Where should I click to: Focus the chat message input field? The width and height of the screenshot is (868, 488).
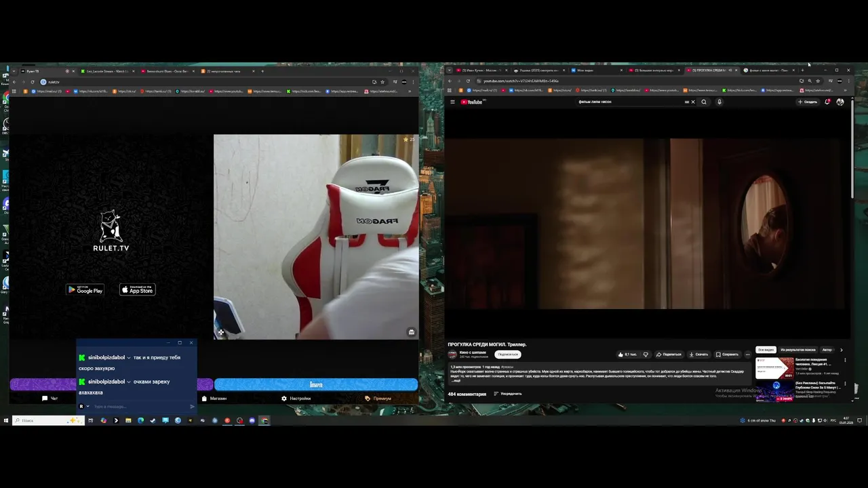pos(139,407)
